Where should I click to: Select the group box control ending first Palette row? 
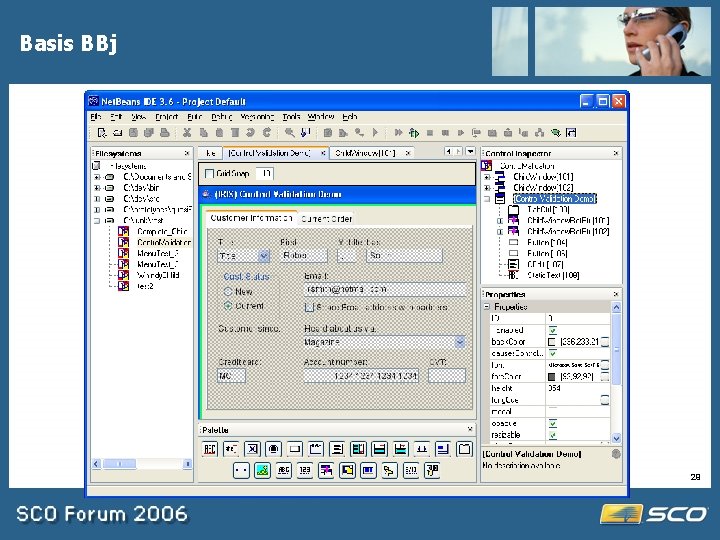coord(464,449)
